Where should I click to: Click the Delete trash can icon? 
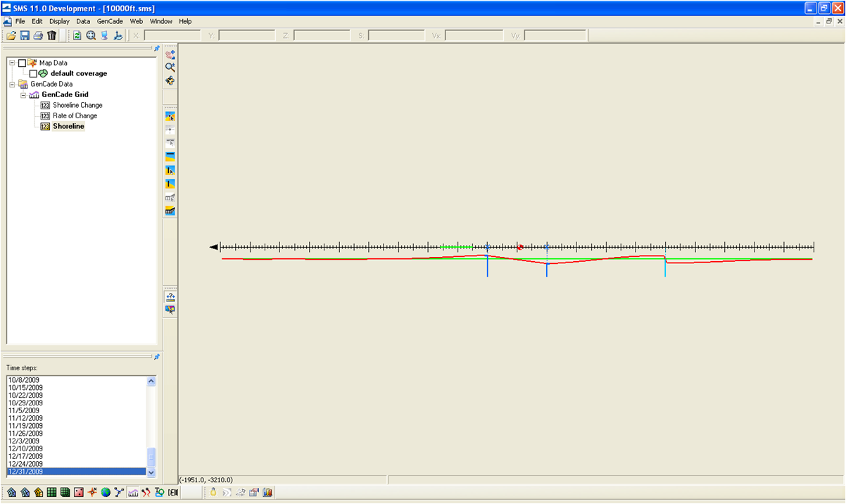tap(51, 35)
